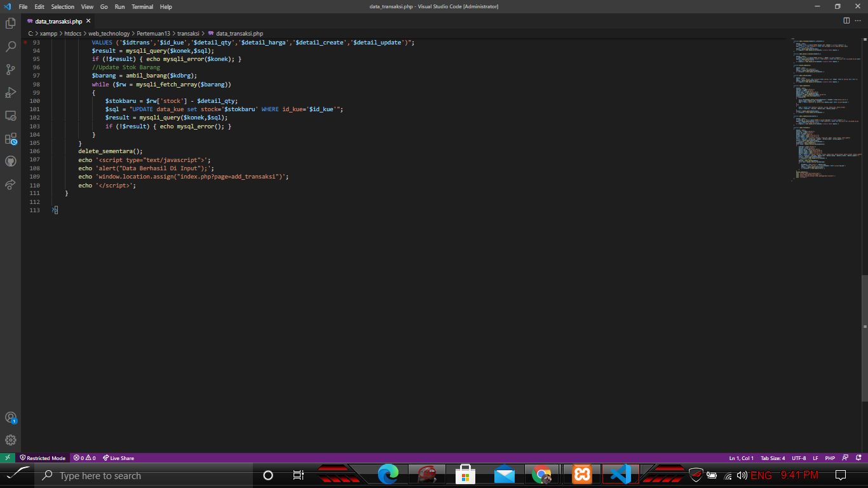Open the Source Control view
This screenshot has width=868, height=488.
(10, 69)
